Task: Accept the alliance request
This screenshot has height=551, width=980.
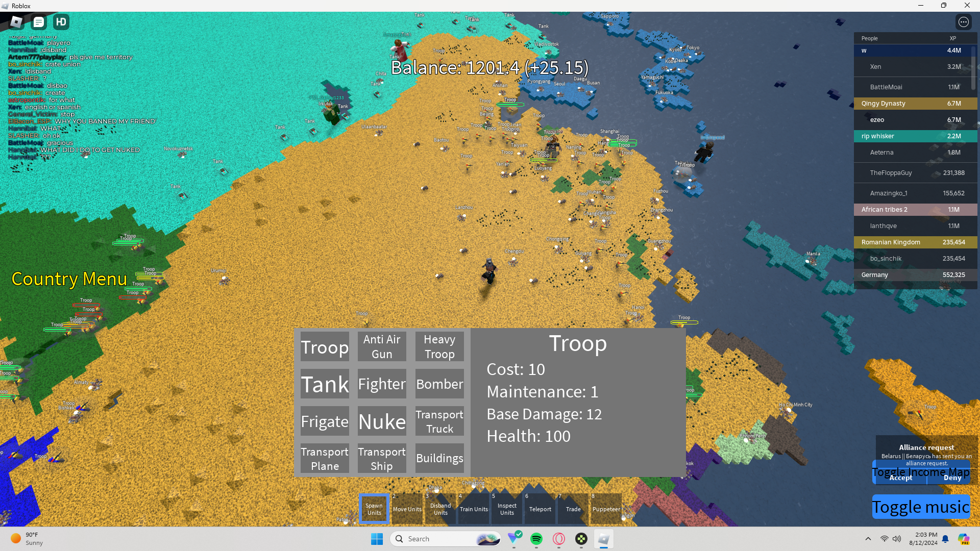Action: pos(900,478)
